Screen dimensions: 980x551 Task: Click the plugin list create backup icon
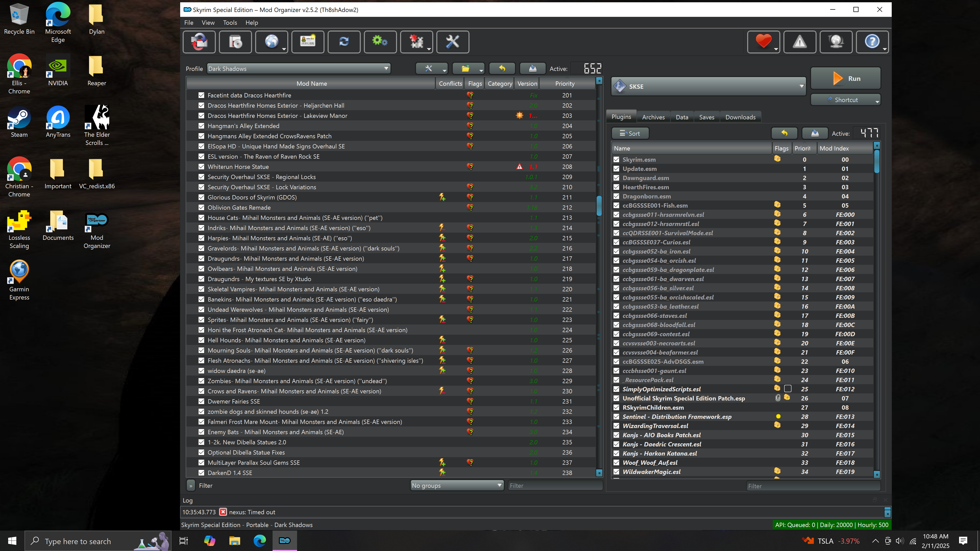[x=815, y=133]
